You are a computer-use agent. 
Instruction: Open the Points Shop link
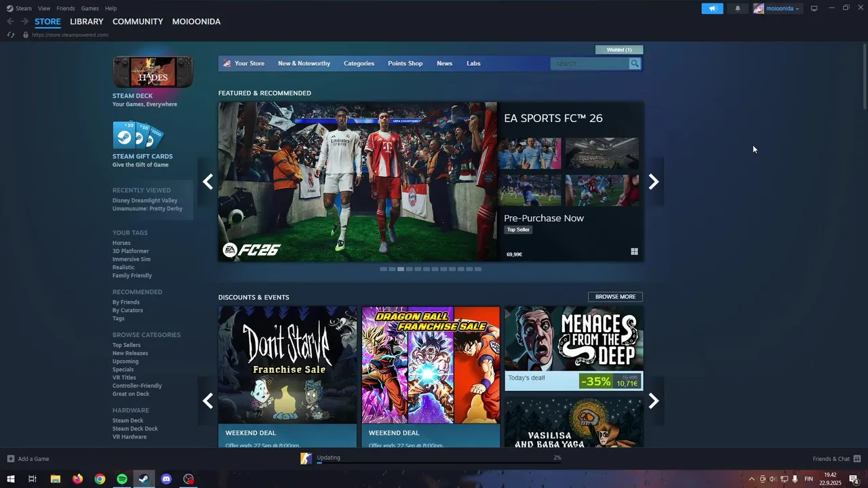point(405,64)
